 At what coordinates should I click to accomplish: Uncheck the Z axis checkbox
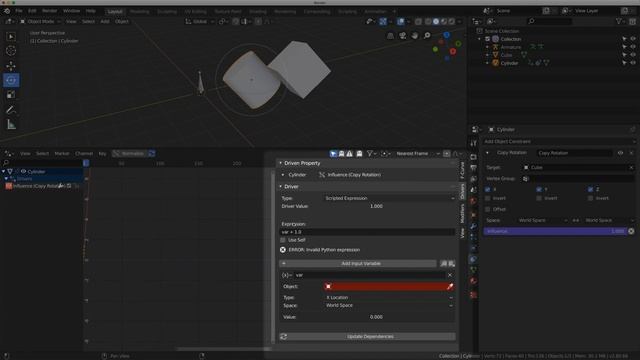(590, 189)
